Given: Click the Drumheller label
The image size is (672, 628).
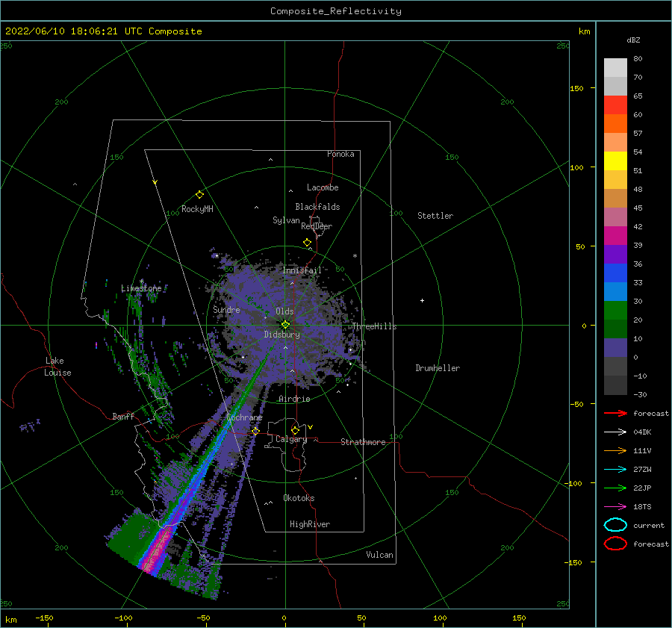Looking at the screenshot, I should tap(438, 368).
